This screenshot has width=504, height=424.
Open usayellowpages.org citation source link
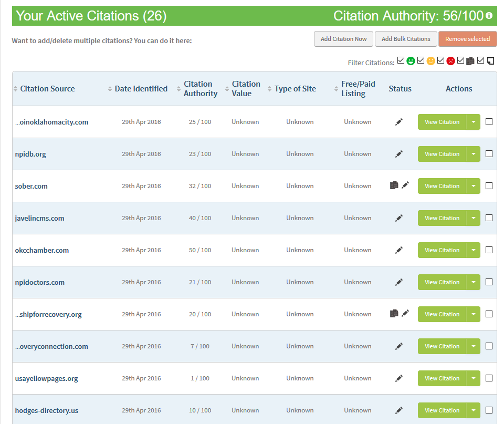(x=46, y=378)
